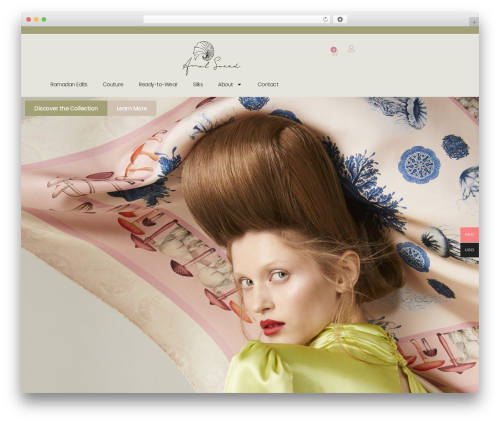Open the Contact page
This screenshot has height=423, width=500.
coord(268,85)
